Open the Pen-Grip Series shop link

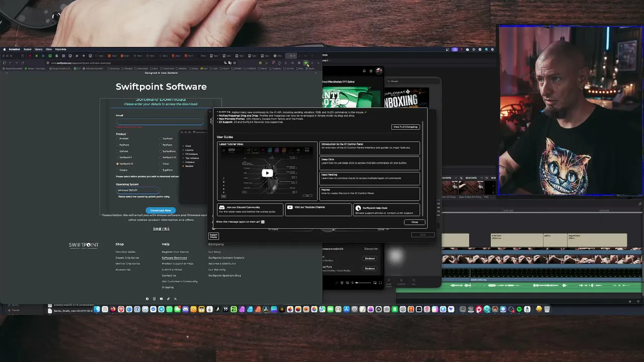125,251
